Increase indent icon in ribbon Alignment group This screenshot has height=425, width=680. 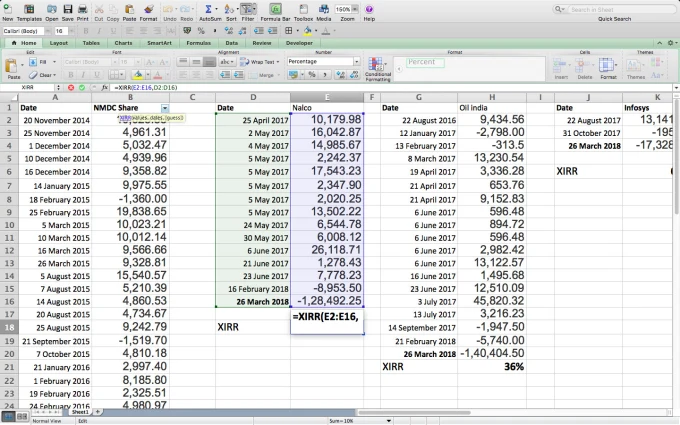tap(239, 75)
